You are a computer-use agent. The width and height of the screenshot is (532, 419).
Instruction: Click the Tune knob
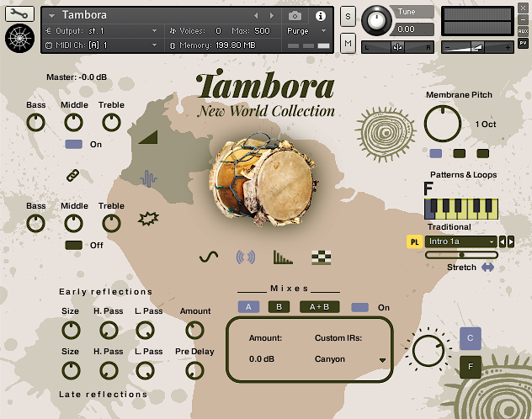click(x=376, y=21)
